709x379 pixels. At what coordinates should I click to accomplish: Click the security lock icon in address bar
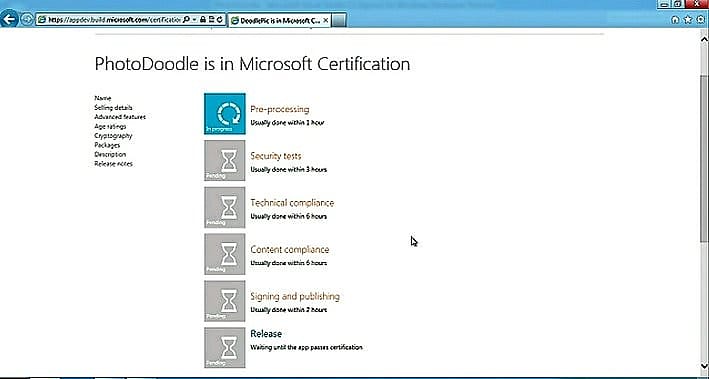point(203,19)
